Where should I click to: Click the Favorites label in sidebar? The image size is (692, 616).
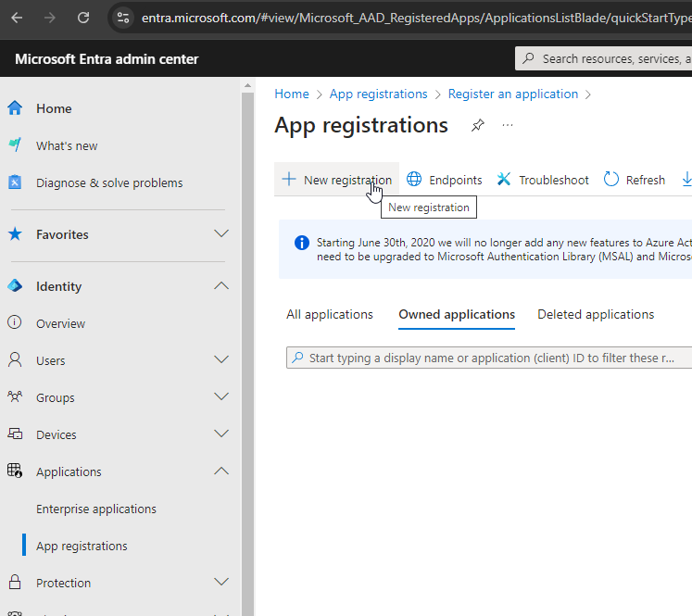[x=62, y=234]
